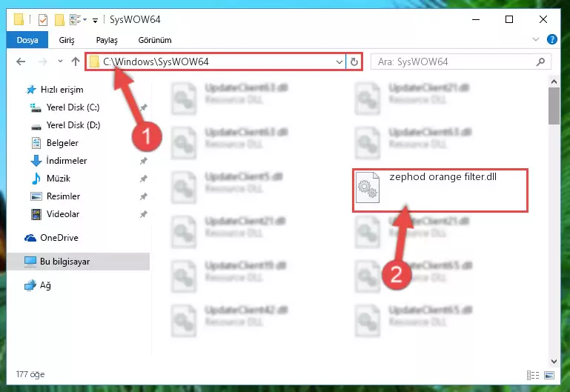570x392 pixels.
Task: Click the pin icon next to İndirmeler
Action: click(x=144, y=161)
